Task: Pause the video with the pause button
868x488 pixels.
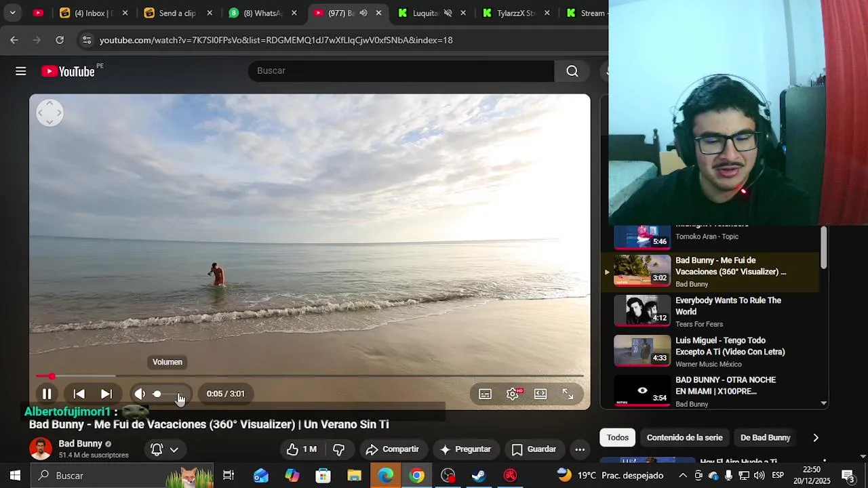Action: point(47,394)
